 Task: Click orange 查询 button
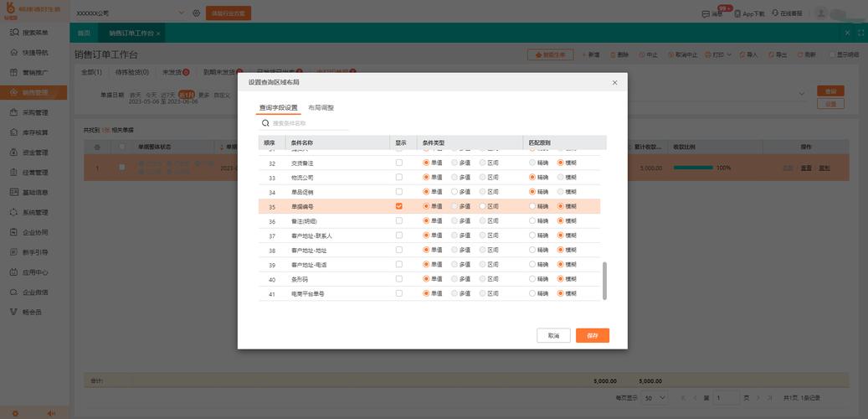click(x=830, y=91)
